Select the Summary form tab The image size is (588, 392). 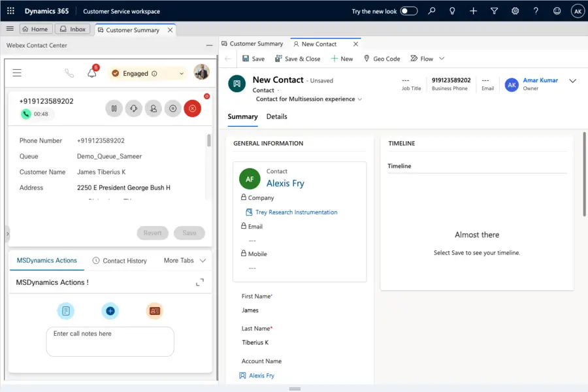(x=242, y=117)
